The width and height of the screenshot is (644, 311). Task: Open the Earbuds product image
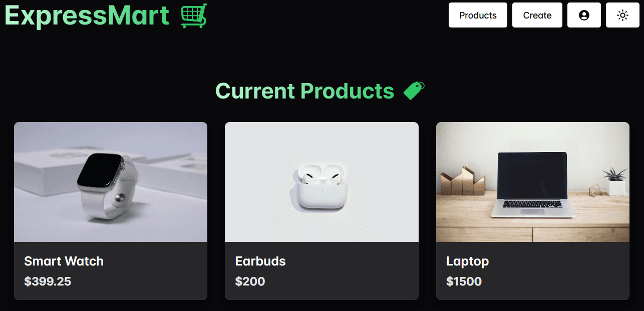(x=321, y=182)
